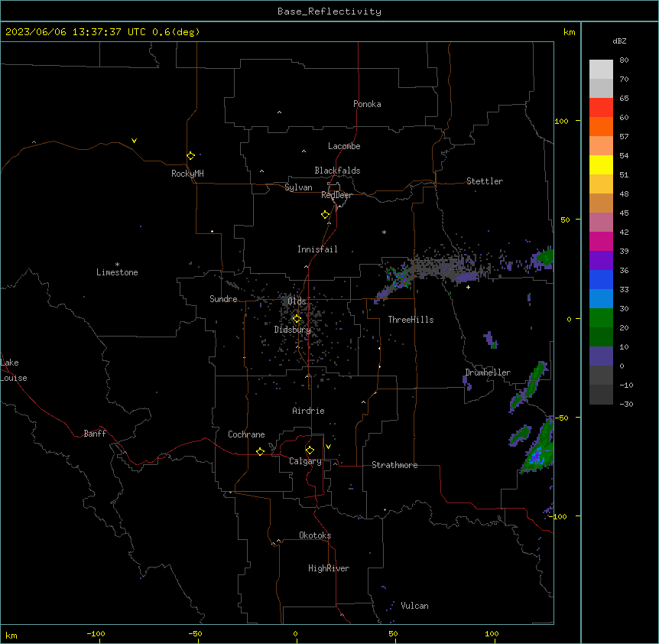Click the Airdrie label
This screenshot has height=644, width=659.
[x=309, y=411]
